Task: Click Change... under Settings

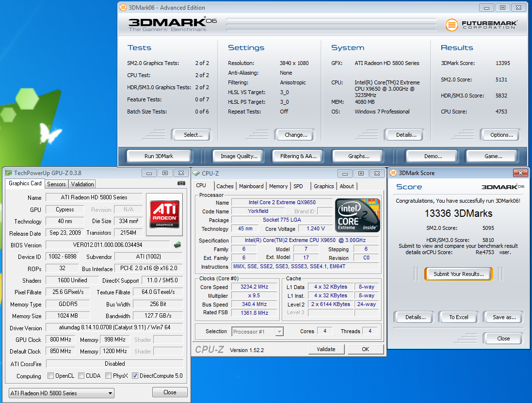Action: pos(296,135)
